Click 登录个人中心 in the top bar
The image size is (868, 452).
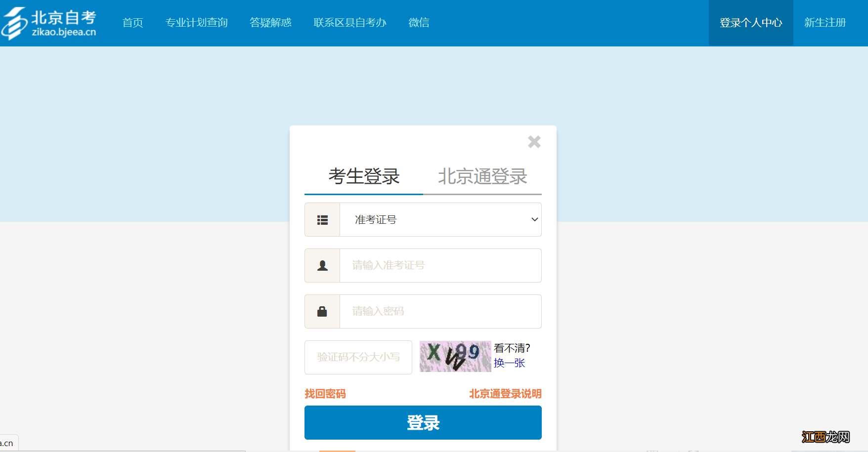click(751, 23)
